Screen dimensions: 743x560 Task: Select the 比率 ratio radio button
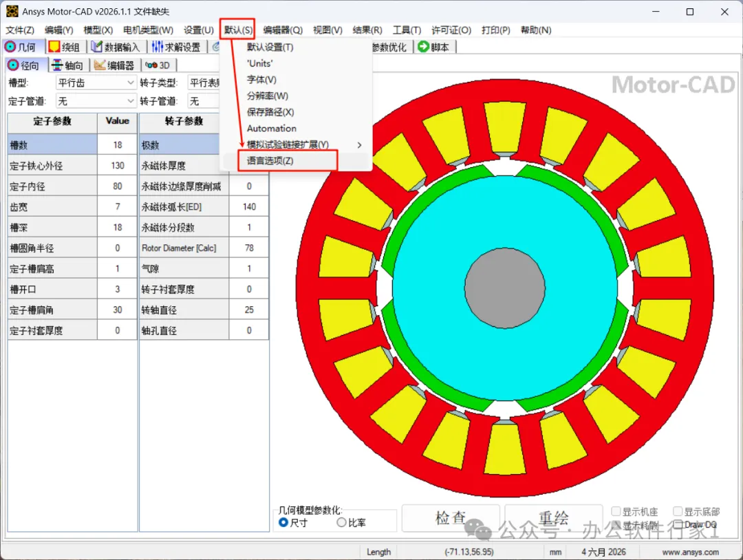click(x=341, y=522)
